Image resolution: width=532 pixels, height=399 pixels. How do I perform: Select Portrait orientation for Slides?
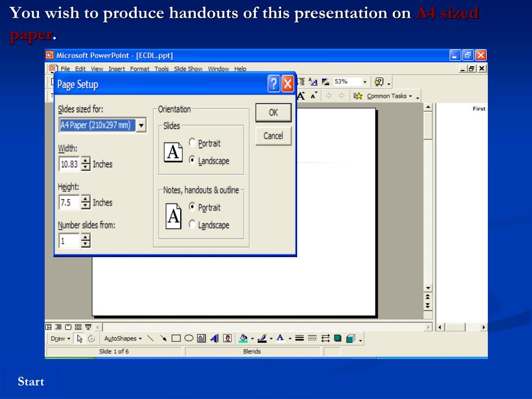pyautogui.click(x=192, y=143)
